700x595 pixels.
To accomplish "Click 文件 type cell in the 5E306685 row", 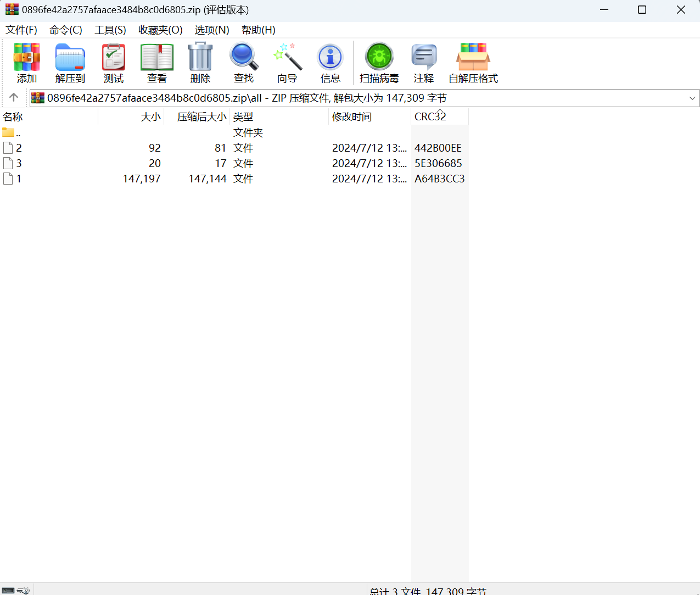I will (243, 163).
